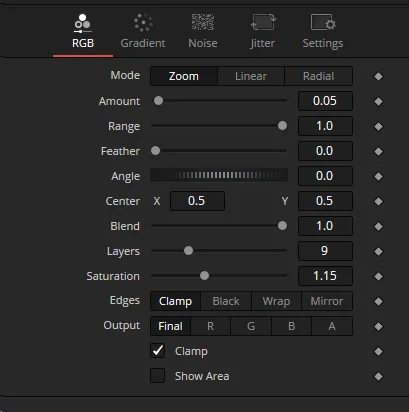The image size is (409, 412).
Task: Click the Angle thumbwheel control
Action: coord(219,175)
